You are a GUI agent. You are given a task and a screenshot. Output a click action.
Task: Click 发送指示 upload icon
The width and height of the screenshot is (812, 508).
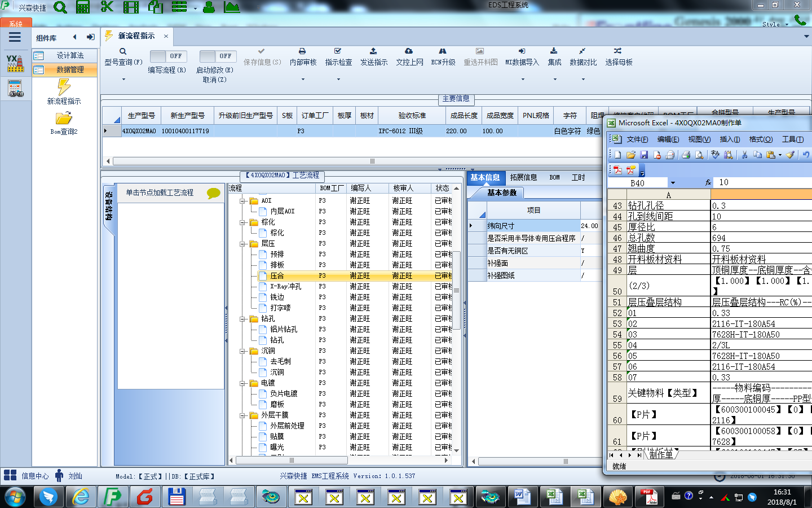(373, 51)
